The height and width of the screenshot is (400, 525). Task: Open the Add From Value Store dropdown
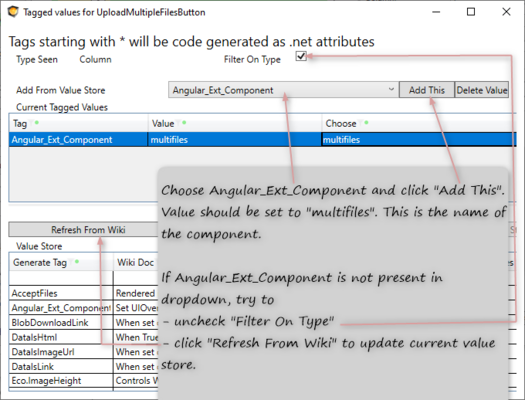[x=284, y=90]
